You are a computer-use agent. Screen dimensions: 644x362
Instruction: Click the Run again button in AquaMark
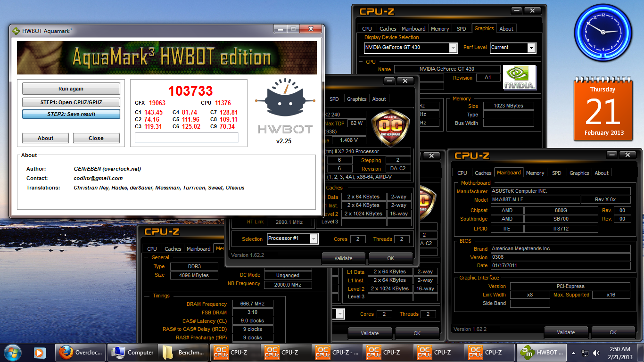pyautogui.click(x=71, y=89)
